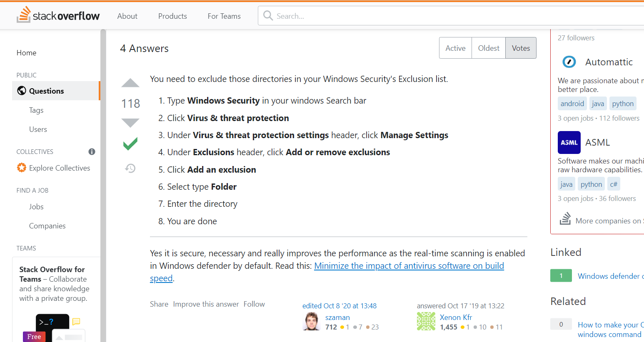The width and height of the screenshot is (644, 342).
Task: Sort answers by Active
Action: 455,48
